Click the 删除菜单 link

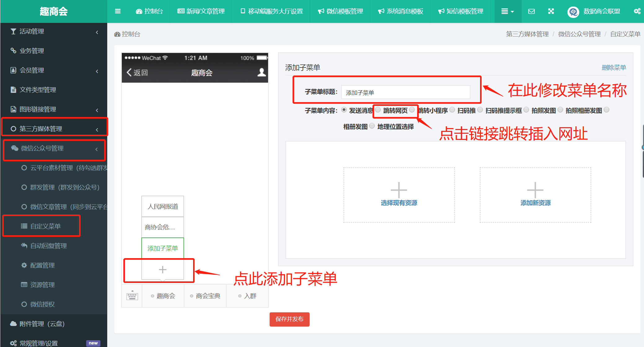613,67
